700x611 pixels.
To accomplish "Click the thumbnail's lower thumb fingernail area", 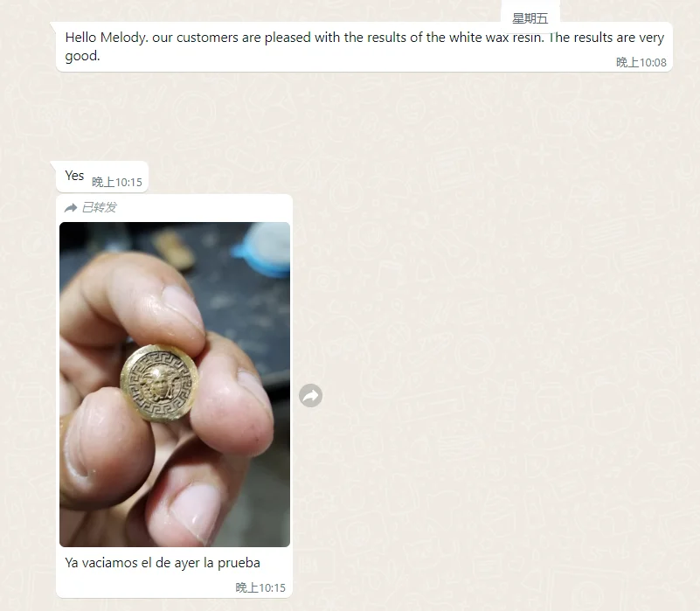I will click(x=197, y=511).
